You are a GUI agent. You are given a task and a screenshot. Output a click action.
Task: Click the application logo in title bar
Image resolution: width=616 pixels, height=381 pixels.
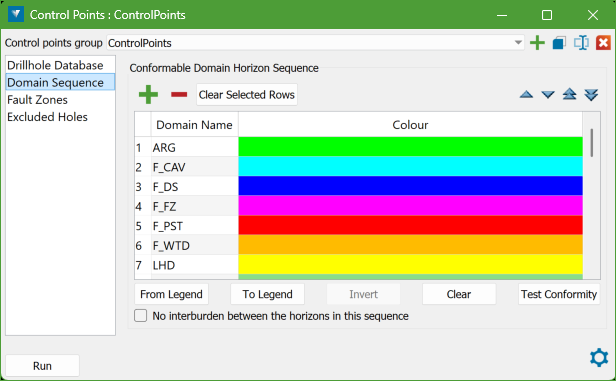16,15
